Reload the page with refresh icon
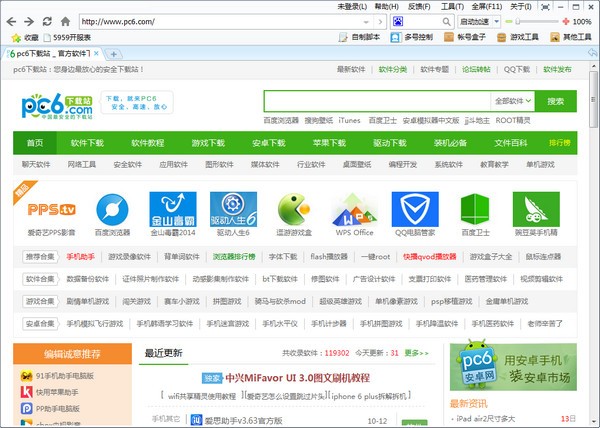Viewport: 600px width, 428px height. click(47, 21)
